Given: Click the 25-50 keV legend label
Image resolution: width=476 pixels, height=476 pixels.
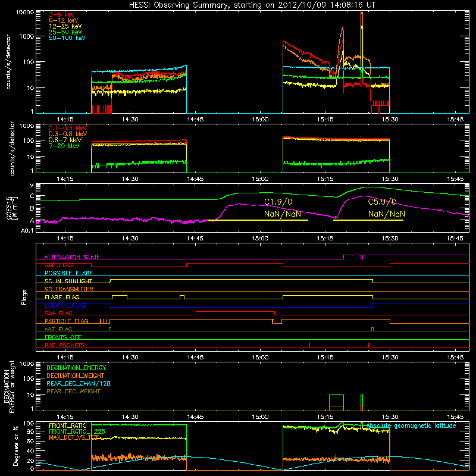Looking at the screenshot, I should (65, 32).
